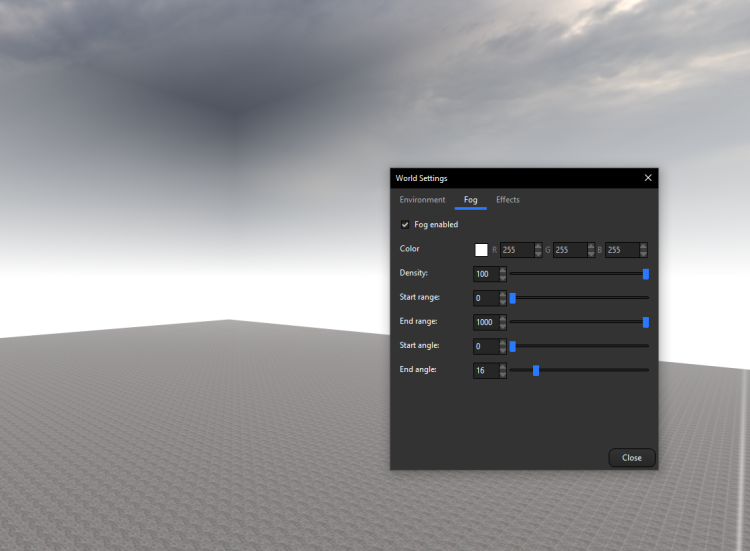This screenshot has width=750, height=551.
Task: Open the white fog color swatch
Action: pyautogui.click(x=481, y=250)
